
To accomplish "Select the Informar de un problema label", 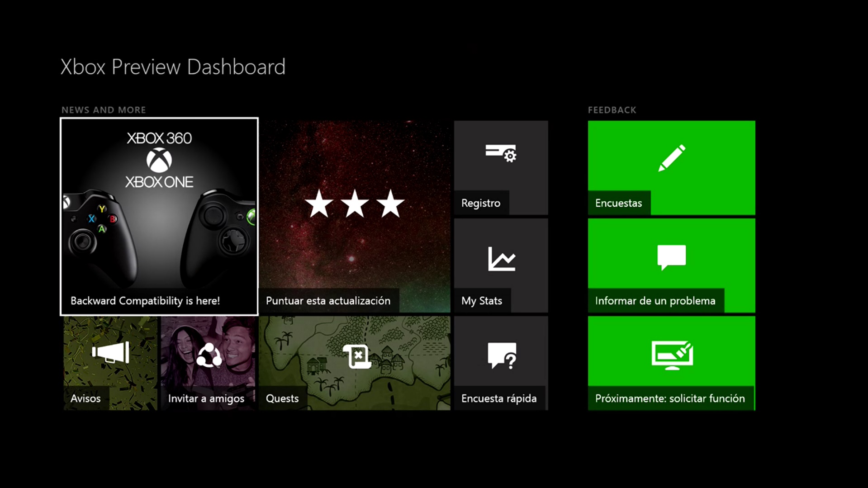I will point(655,301).
